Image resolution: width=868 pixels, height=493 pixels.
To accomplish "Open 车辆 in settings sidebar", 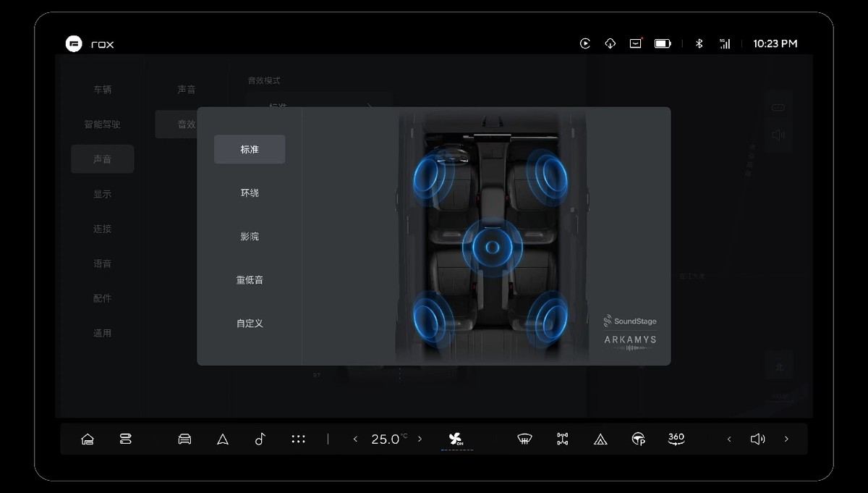I will coord(102,90).
